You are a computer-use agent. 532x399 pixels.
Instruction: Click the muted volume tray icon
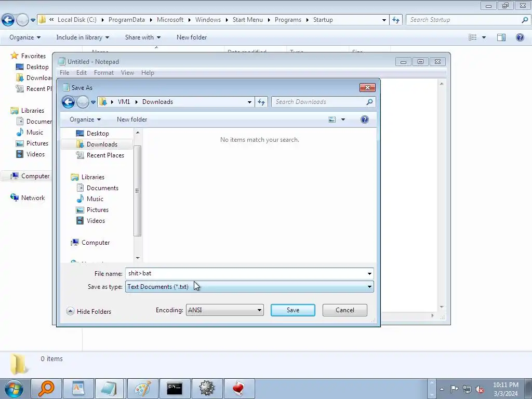480,389
